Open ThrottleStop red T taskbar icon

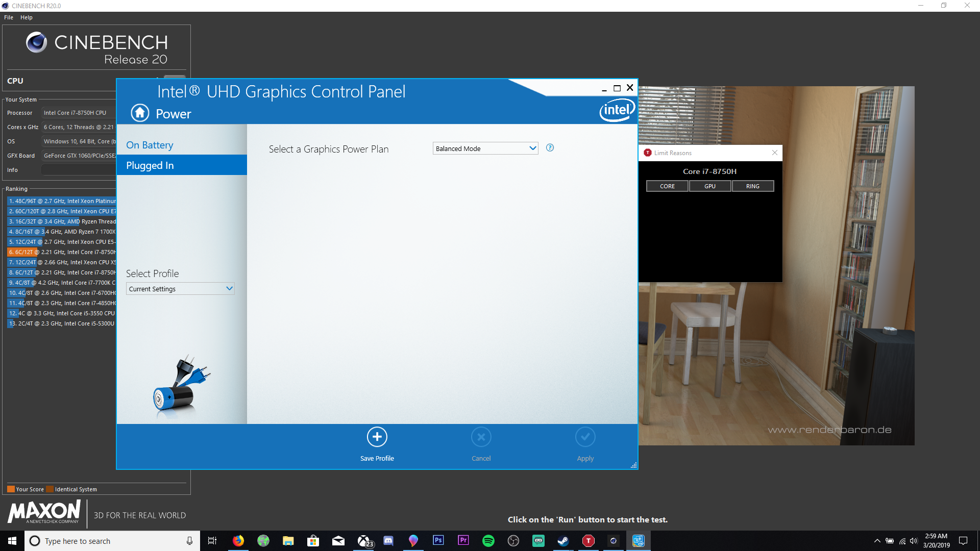[x=589, y=541]
